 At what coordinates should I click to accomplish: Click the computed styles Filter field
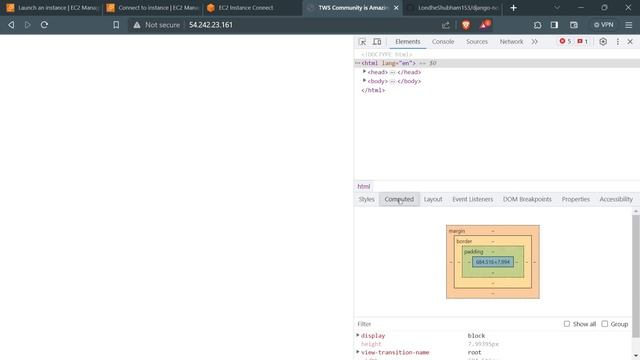pos(457,324)
